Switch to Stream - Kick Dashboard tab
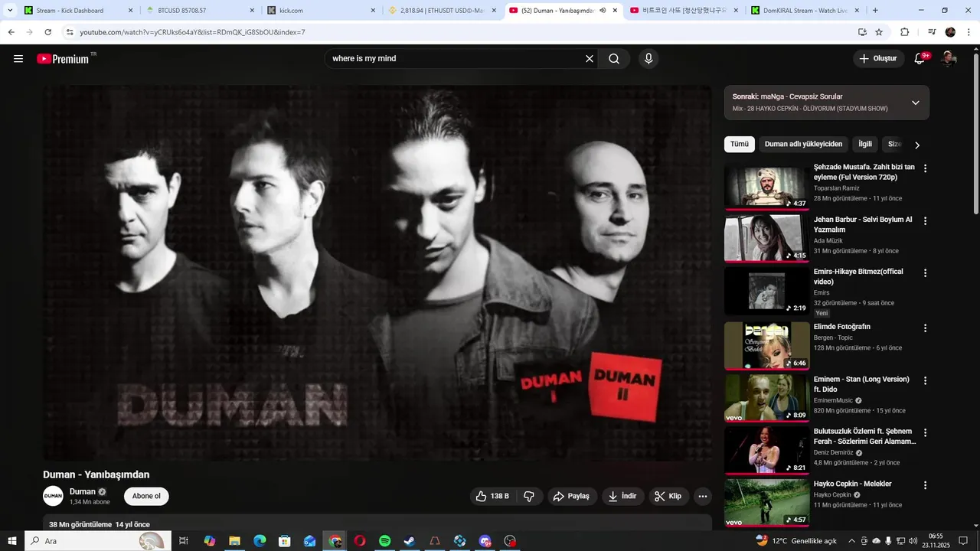This screenshot has height=551, width=980. point(78,11)
